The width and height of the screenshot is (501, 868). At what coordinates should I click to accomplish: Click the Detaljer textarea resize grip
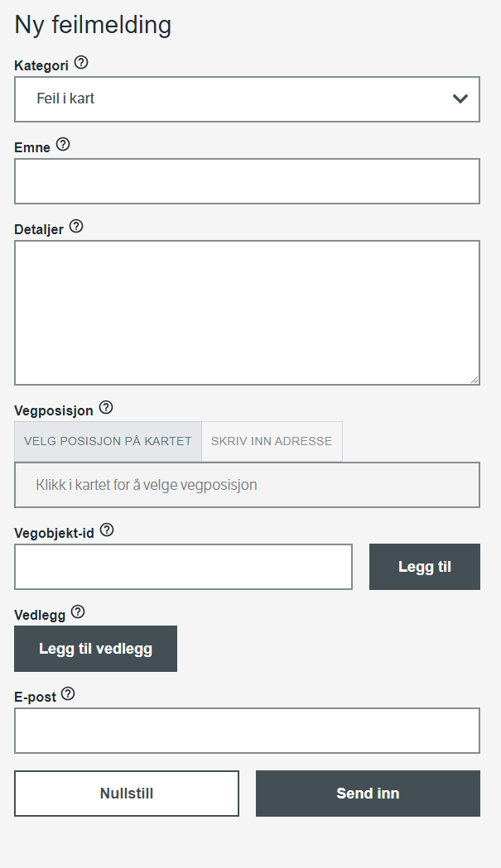pyautogui.click(x=475, y=379)
